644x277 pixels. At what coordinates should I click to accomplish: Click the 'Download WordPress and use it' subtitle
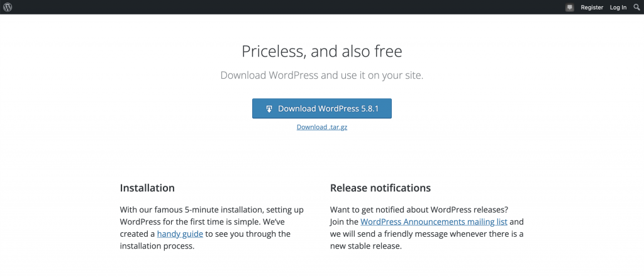pos(321,76)
